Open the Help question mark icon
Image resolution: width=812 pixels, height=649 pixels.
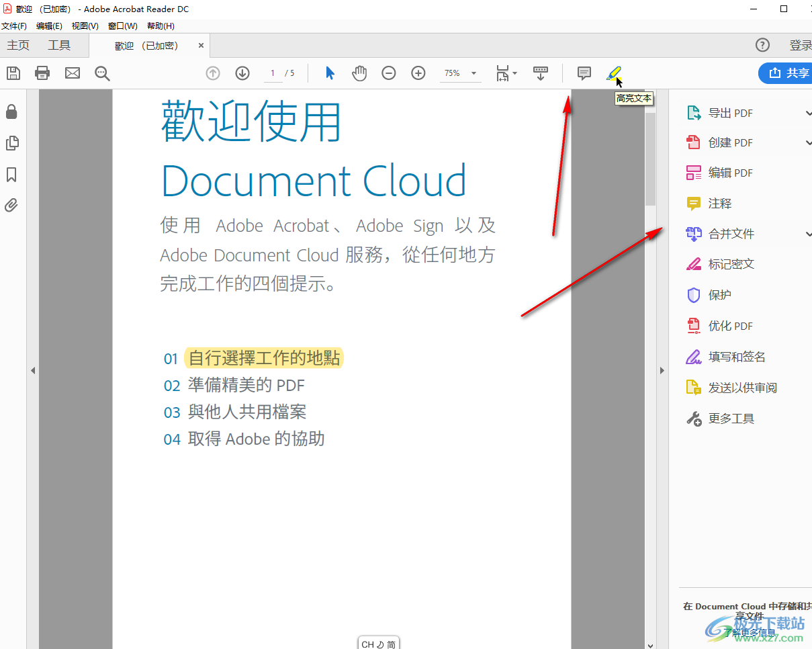tap(762, 45)
